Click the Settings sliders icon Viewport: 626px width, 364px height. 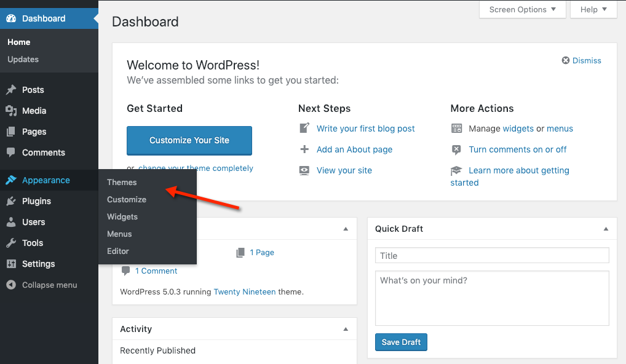(x=11, y=264)
